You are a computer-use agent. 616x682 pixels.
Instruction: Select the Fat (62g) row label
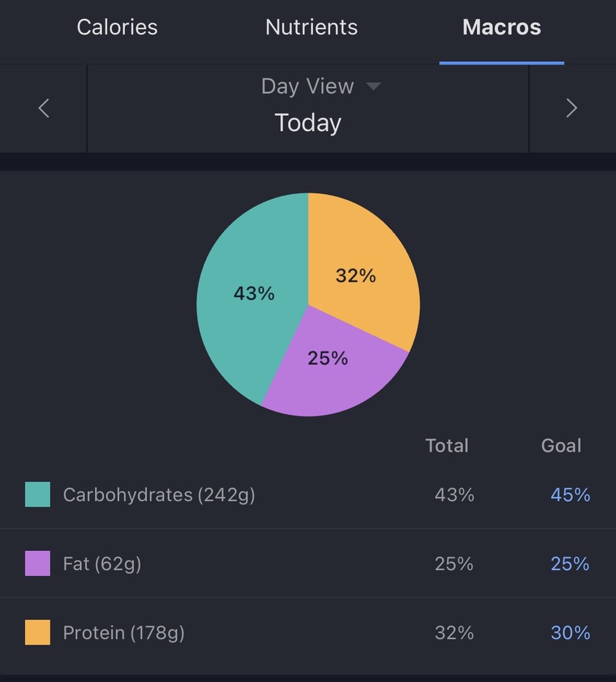point(102,563)
